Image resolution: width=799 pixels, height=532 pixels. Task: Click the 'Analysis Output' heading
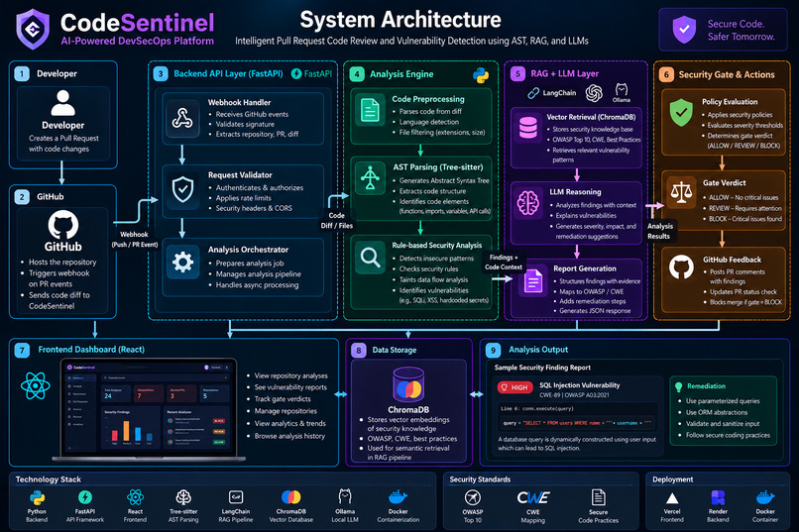[x=538, y=350]
